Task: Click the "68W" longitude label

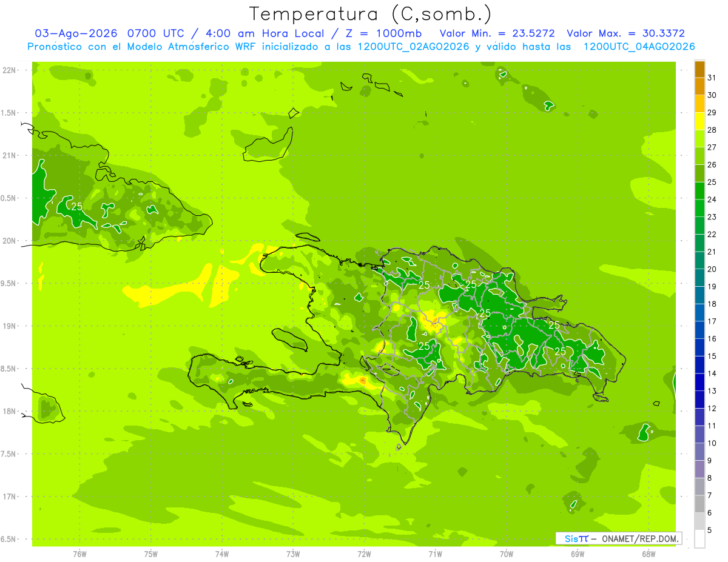Action: [649, 554]
